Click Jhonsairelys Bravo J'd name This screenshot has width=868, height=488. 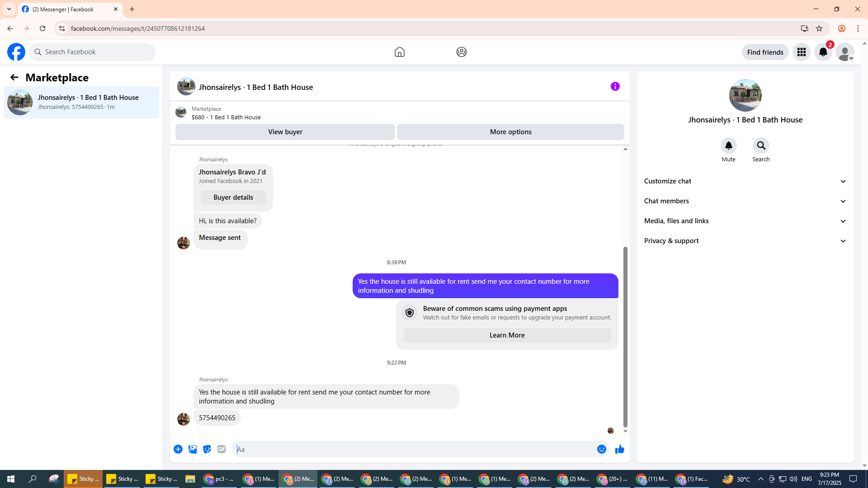tap(232, 172)
